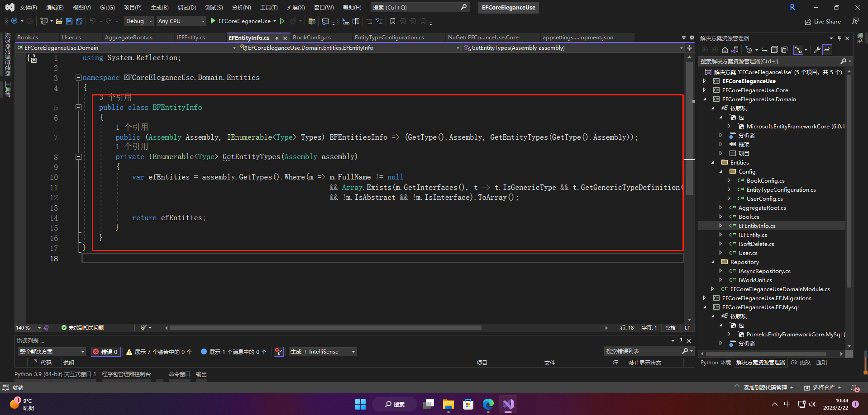The height and width of the screenshot is (415, 868).
Task: Open the 程序包管理器控制台 panel tab
Action: point(126,374)
